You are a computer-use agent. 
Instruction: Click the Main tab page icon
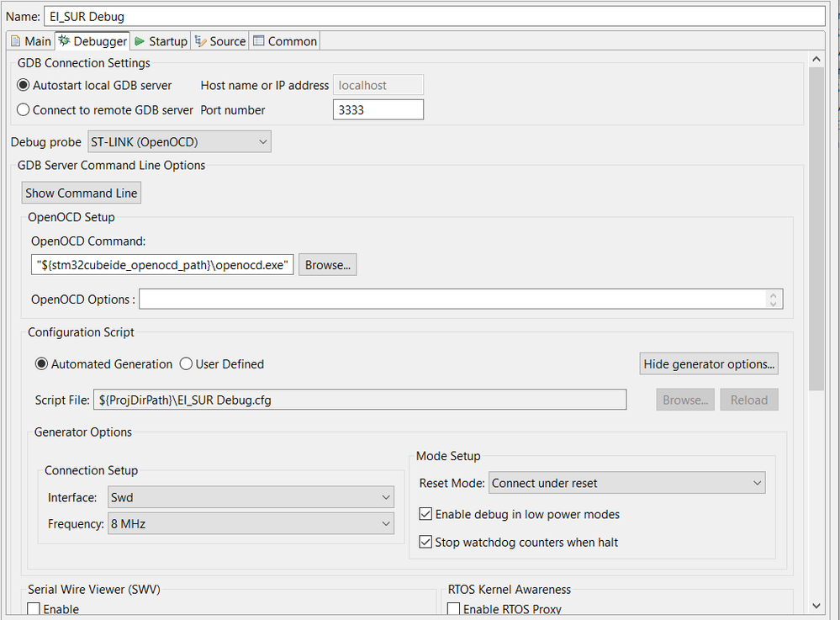point(16,41)
